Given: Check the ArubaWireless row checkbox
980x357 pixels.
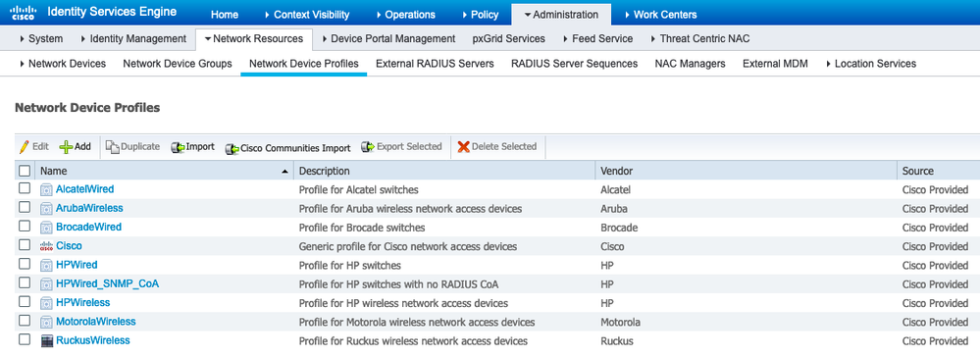Looking at the screenshot, I should [x=25, y=207].
